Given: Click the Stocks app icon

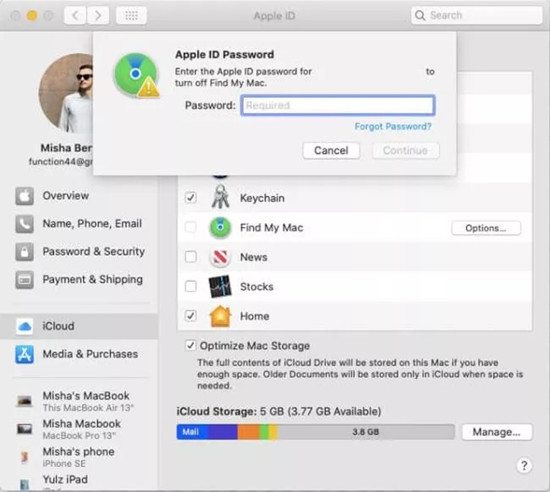Looking at the screenshot, I should coord(220,287).
